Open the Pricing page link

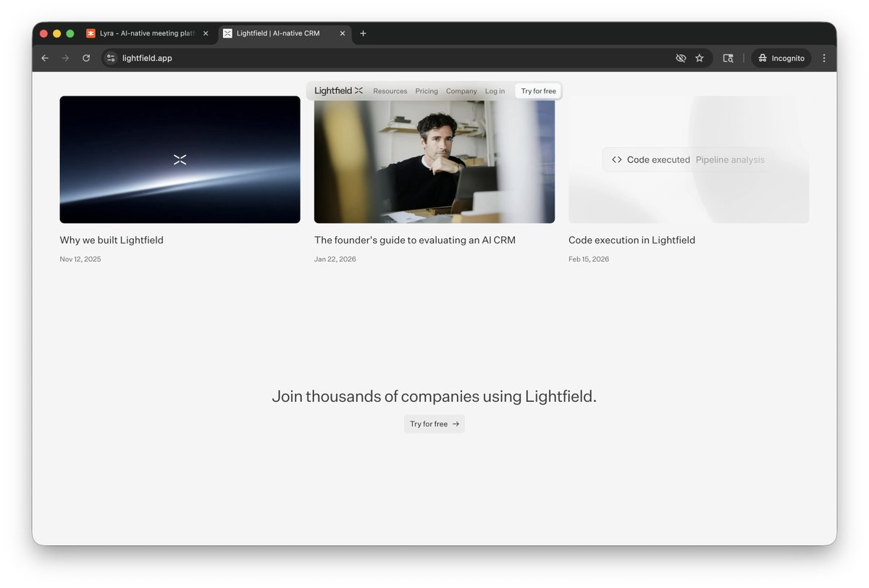(x=427, y=91)
